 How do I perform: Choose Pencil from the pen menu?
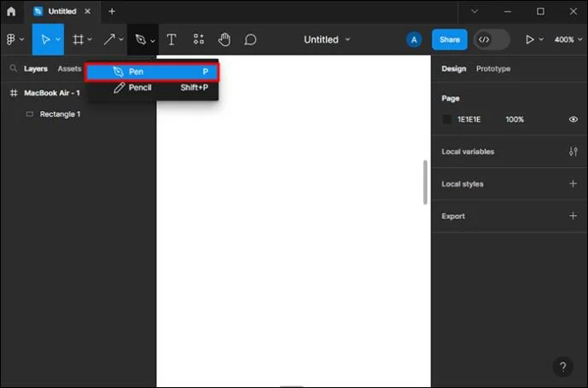pyautogui.click(x=153, y=88)
